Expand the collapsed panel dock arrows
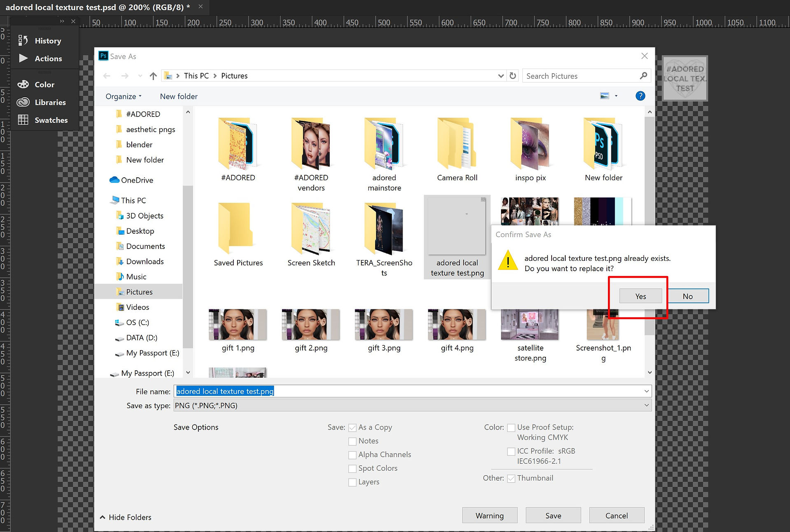The width and height of the screenshot is (790, 532). [x=62, y=21]
